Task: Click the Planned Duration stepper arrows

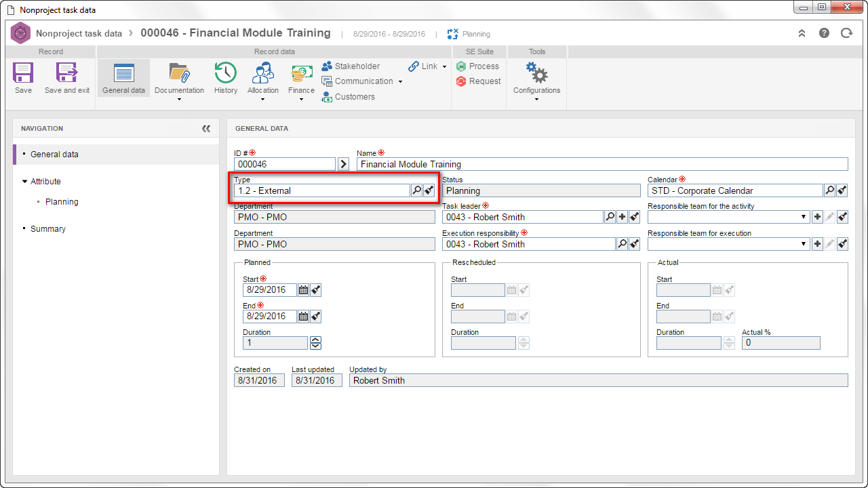Action: pyautogui.click(x=315, y=343)
